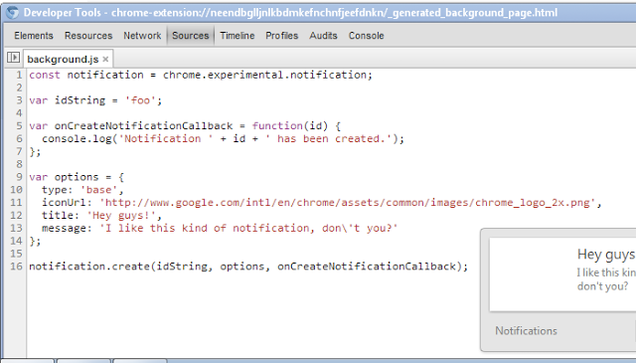Click line number 10 in the gutter
Screen dimensions: 636x363
coord(16,190)
